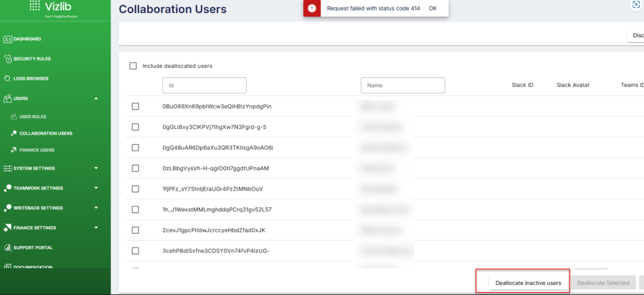The image size is (644, 295).
Task: Click user ID 3cehPBdISxfne3CDSY0Vn74fvP4IzUG-
Action: pos(216,251)
